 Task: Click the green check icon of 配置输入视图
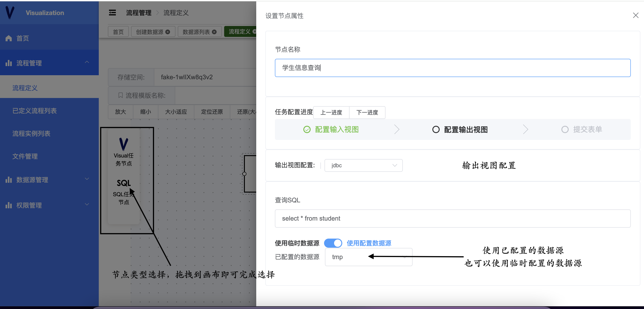pyautogui.click(x=307, y=129)
